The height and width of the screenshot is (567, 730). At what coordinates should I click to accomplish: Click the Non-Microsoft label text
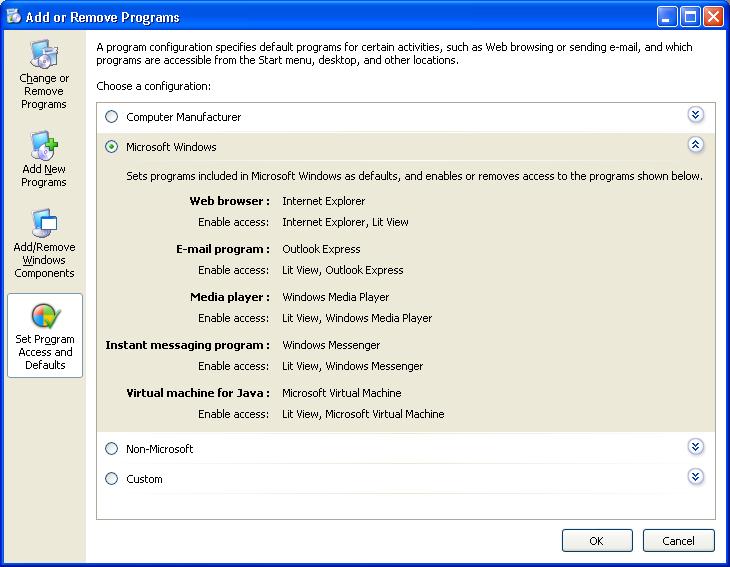159,449
